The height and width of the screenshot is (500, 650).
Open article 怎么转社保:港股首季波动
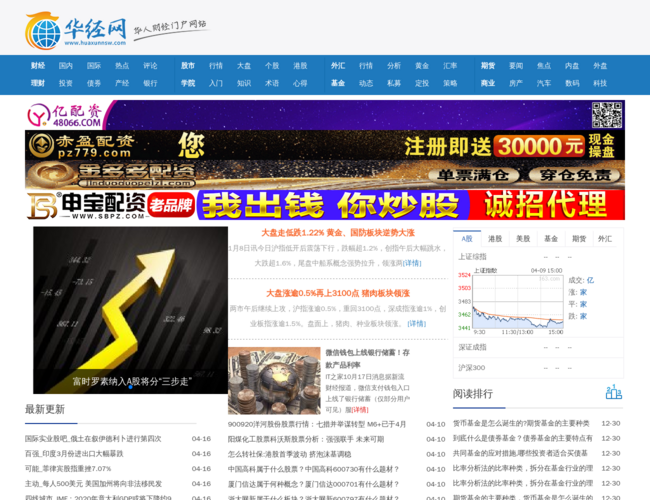tap(289, 454)
